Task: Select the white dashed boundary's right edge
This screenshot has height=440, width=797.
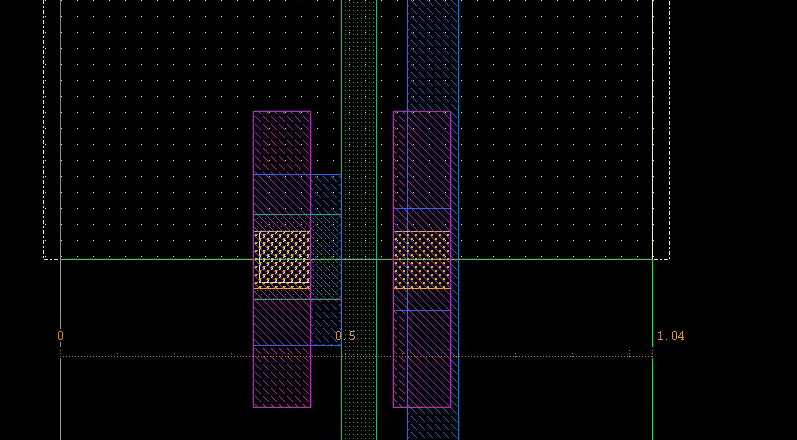Action: pos(669,130)
